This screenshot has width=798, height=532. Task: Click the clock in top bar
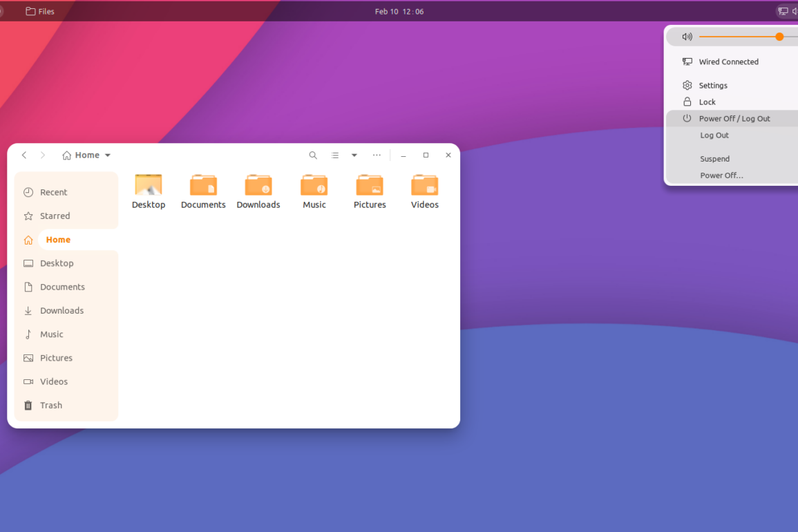(x=399, y=11)
